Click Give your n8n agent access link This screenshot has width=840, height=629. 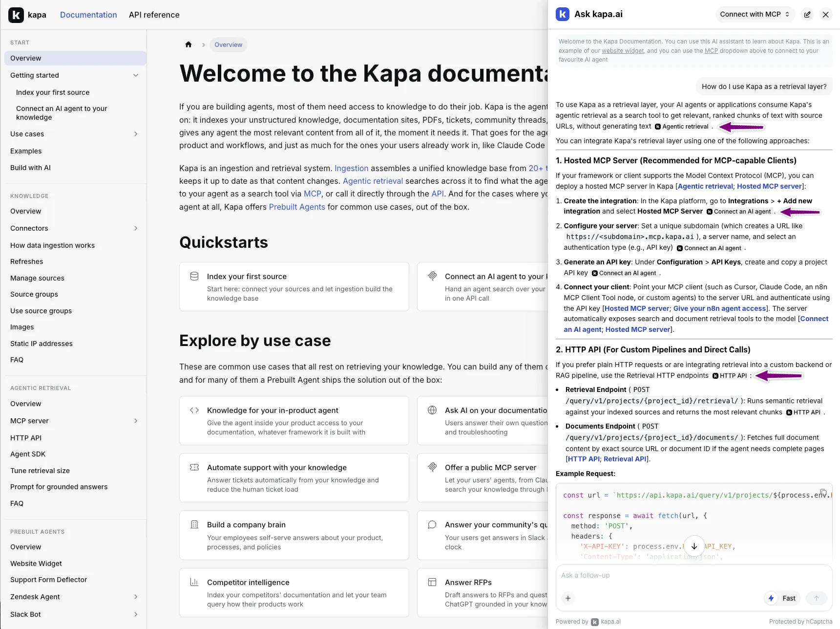click(x=719, y=308)
